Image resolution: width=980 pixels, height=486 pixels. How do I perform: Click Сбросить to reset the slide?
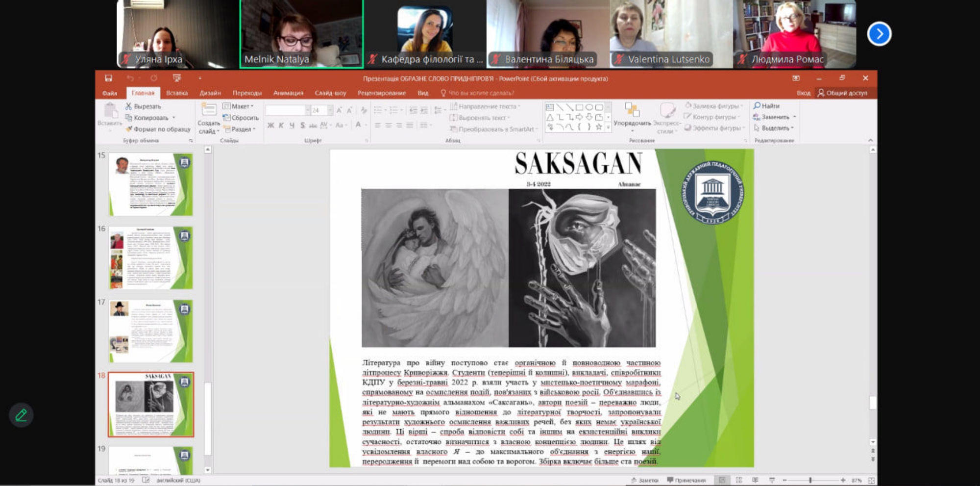(x=241, y=118)
